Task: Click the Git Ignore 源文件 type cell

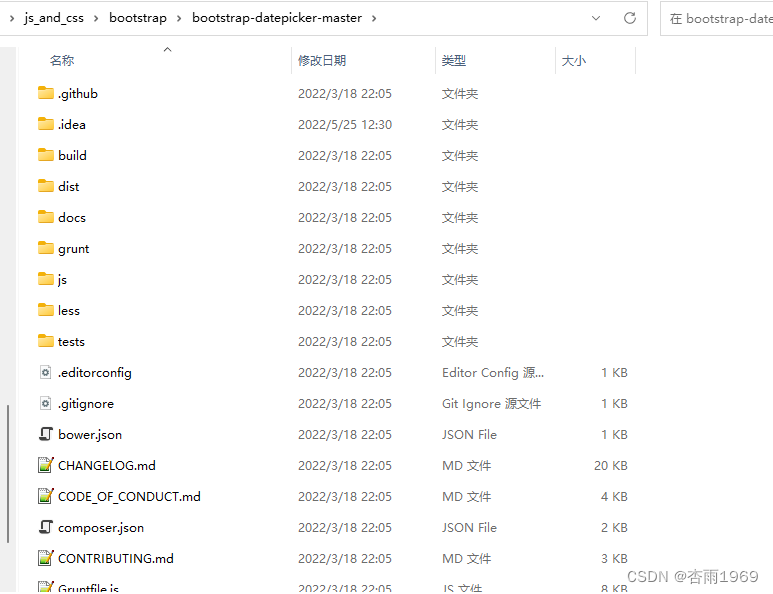Action: coord(492,404)
